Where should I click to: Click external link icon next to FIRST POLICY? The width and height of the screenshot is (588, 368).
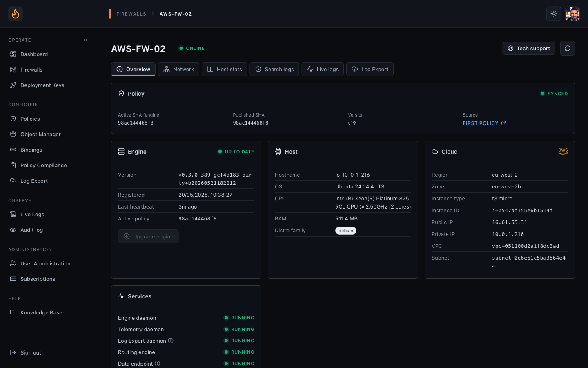[503, 123]
